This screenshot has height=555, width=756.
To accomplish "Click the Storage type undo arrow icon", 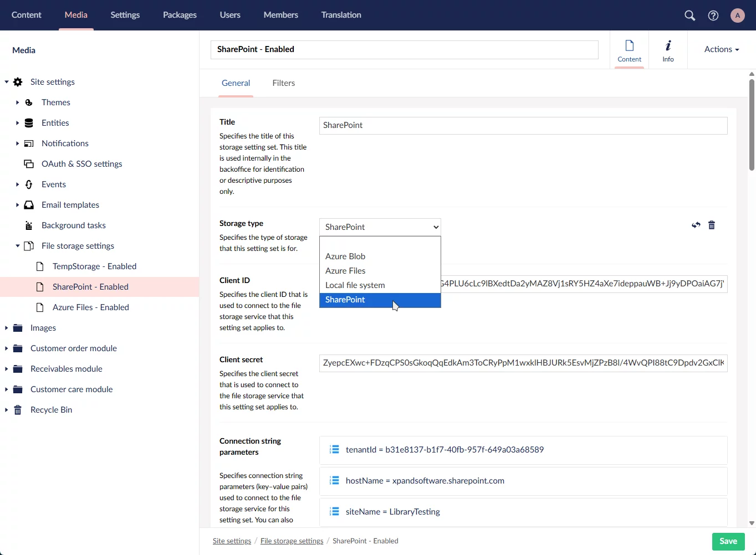I will tap(696, 225).
